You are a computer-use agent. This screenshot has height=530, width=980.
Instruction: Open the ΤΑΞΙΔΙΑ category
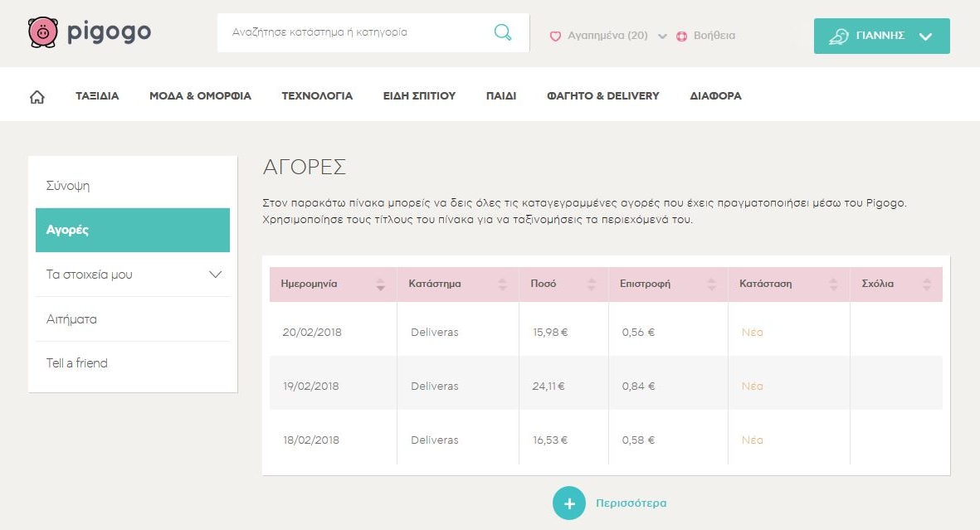click(x=97, y=95)
